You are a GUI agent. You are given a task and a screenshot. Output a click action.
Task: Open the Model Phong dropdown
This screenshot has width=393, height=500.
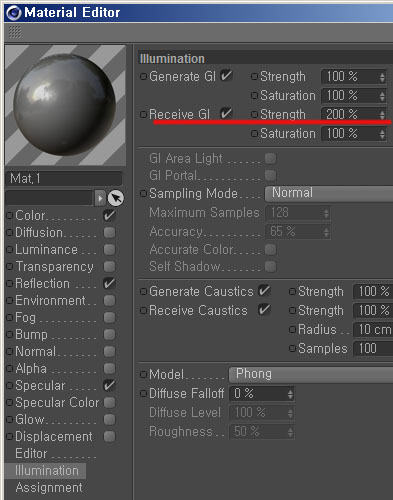[x=311, y=374]
